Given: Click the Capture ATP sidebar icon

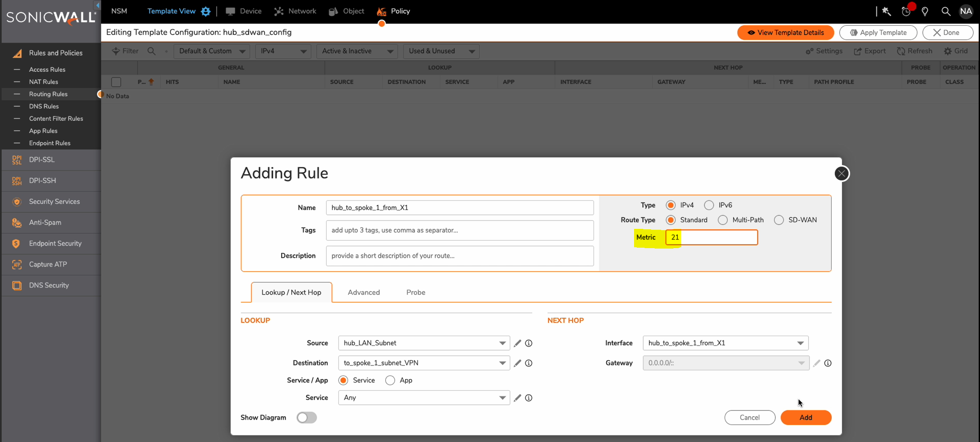Looking at the screenshot, I should coord(17,265).
